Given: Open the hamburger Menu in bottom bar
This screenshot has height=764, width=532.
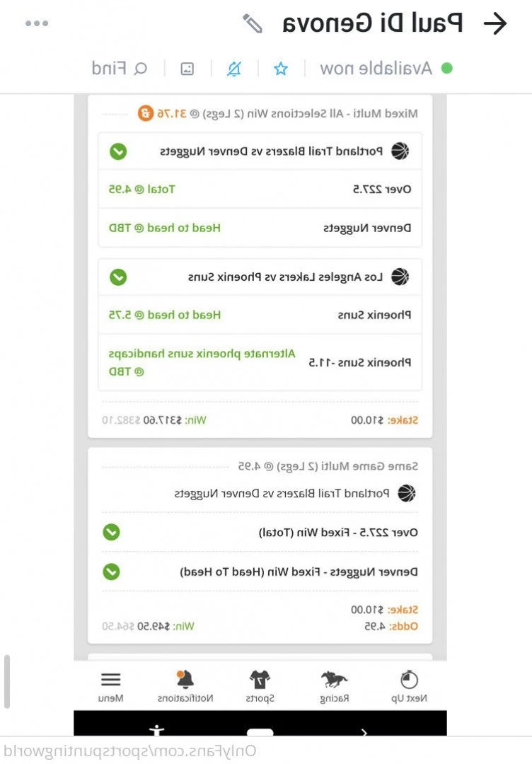Looking at the screenshot, I should tap(110, 686).
